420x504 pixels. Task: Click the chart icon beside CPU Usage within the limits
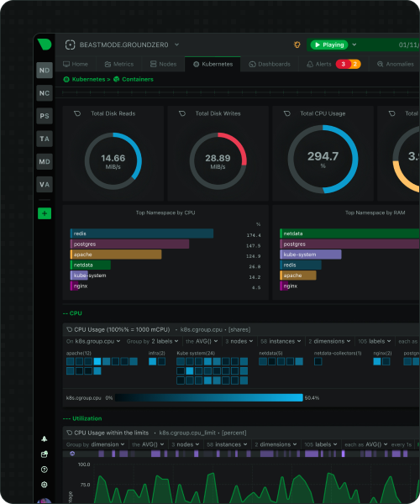pyautogui.click(x=69, y=433)
